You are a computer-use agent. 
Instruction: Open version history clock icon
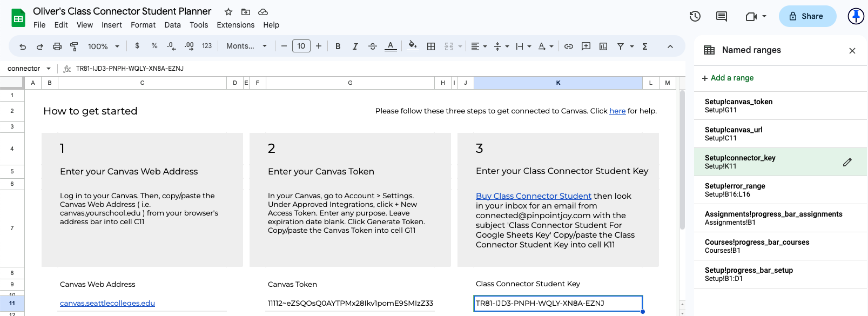(x=695, y=16)
